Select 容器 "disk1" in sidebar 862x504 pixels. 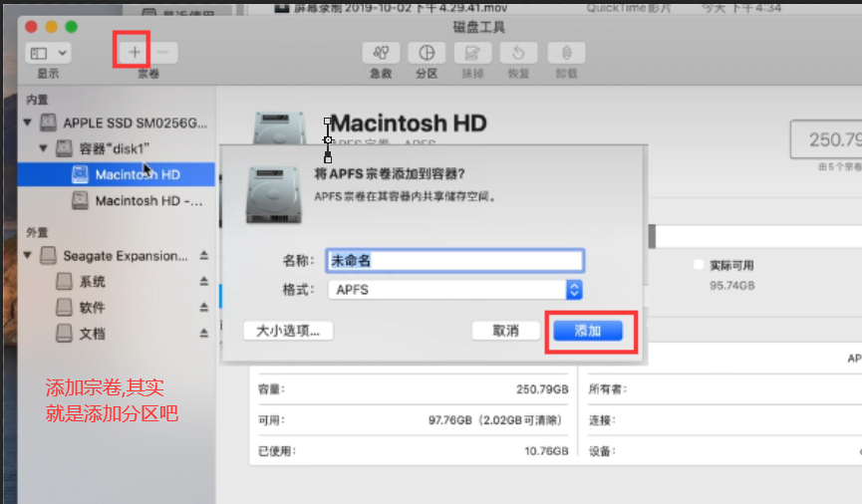tap(116, 148)
